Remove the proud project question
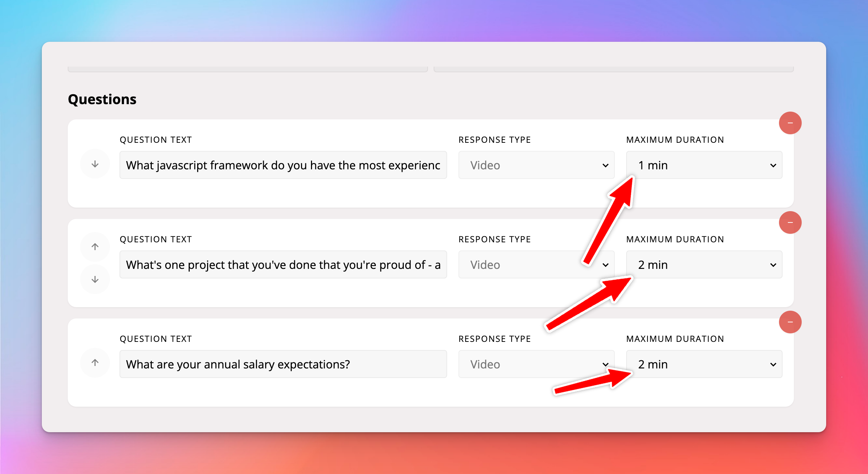This screenshot has height=474, width=868. 790,222
